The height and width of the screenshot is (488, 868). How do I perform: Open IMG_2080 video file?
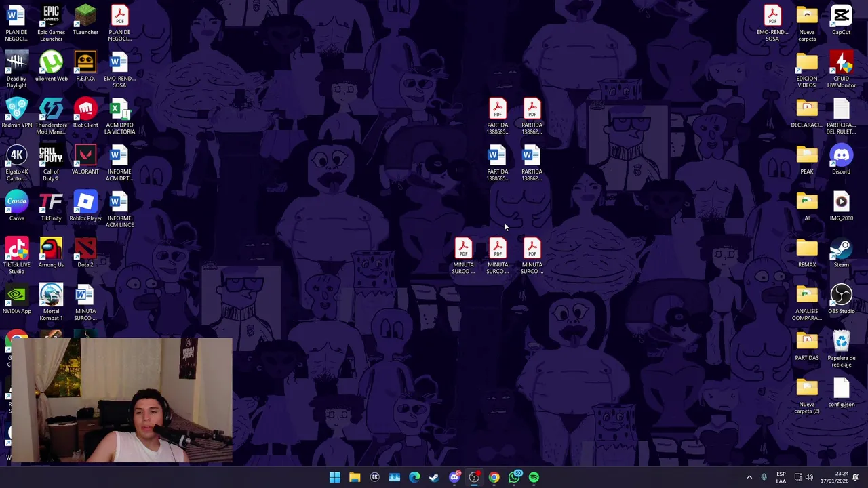pyautogui.click(x=841, y=207)
